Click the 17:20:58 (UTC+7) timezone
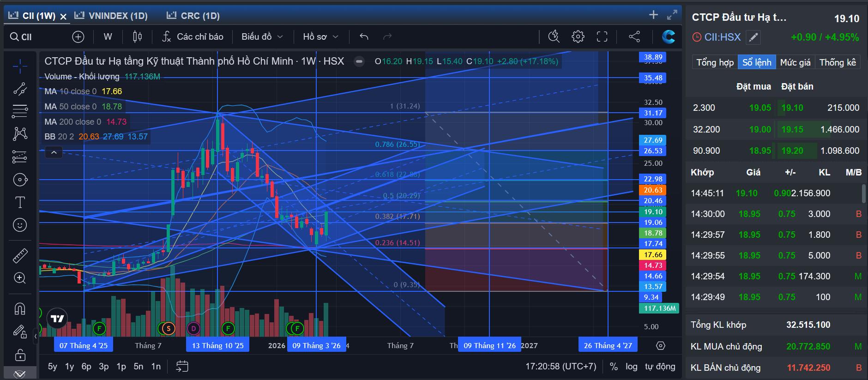The image size is (868, 380). 561,367
